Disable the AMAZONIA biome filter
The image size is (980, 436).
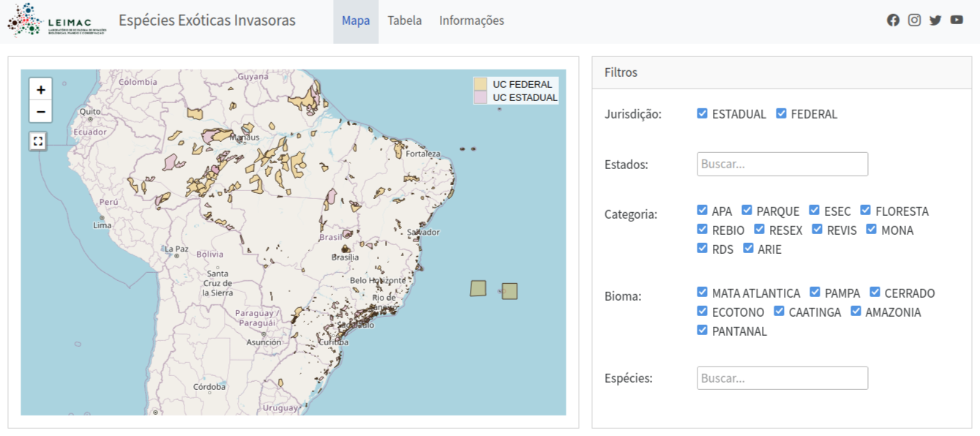coord(856,312)
